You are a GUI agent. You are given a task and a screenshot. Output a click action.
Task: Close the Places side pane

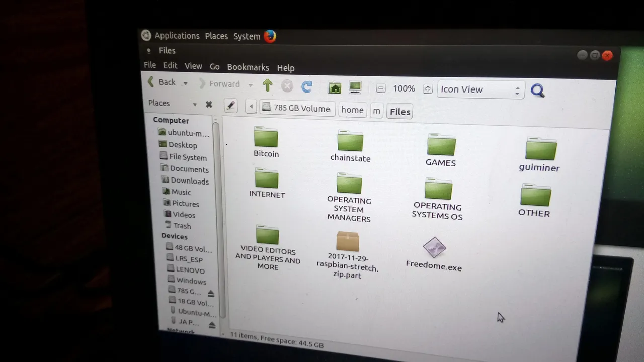click(209, 105)
